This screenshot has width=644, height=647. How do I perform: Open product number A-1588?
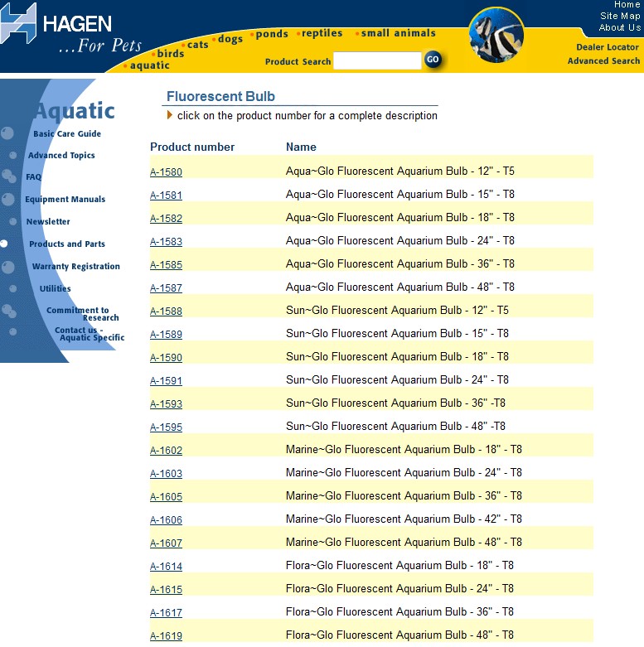point(166,311)
